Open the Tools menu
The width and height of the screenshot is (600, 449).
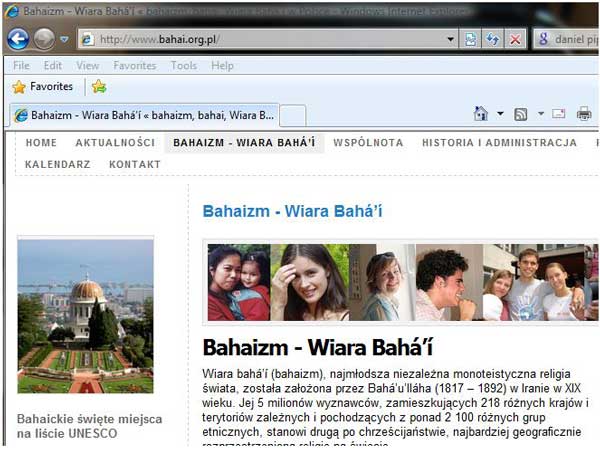[183, 65]
